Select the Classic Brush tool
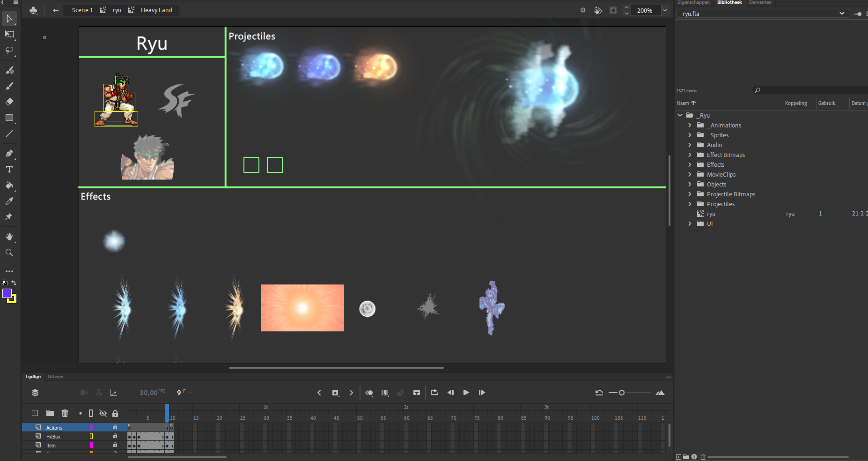 click(9, 86)
